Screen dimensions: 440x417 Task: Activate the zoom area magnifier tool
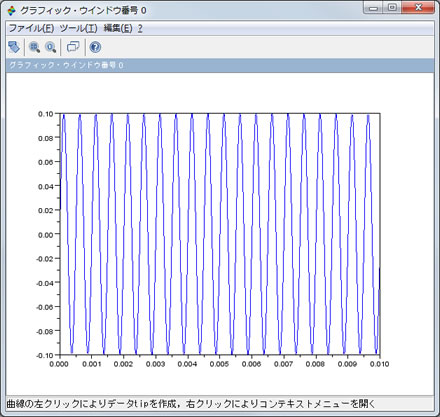pos(34,47)
